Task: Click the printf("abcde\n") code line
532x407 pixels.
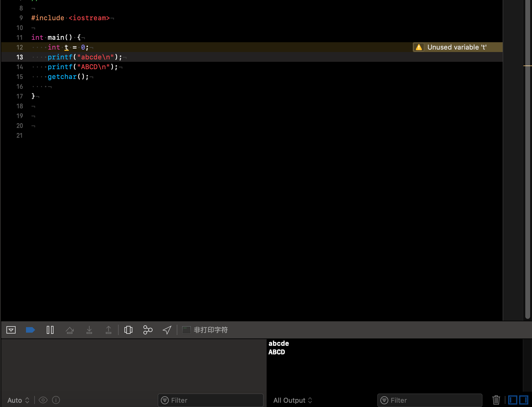Action: [x=85, y=57]
